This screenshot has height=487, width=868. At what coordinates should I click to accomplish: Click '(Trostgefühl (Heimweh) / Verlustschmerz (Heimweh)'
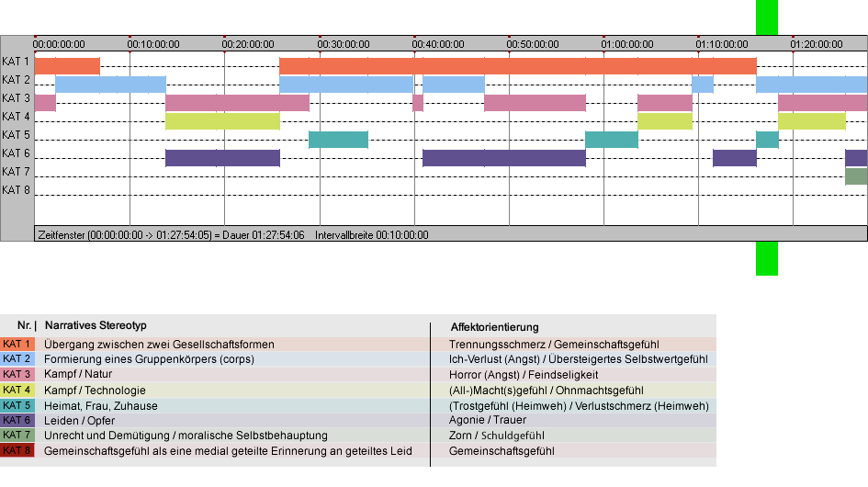coord(579,405)
